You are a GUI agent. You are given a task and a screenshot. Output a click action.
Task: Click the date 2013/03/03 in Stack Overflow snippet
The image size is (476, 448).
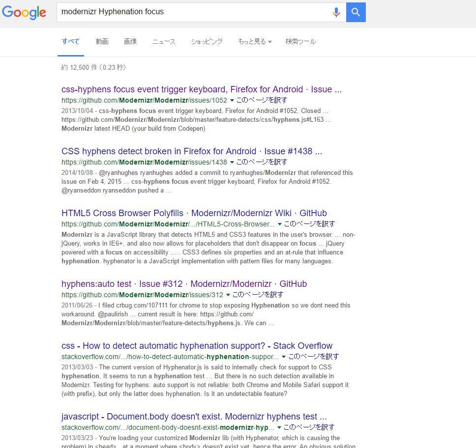click(77, 367)
